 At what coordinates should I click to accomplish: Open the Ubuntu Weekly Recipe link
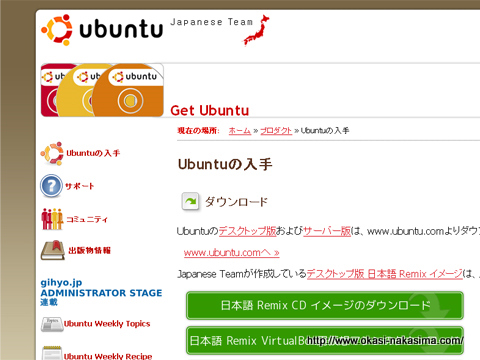108,356
